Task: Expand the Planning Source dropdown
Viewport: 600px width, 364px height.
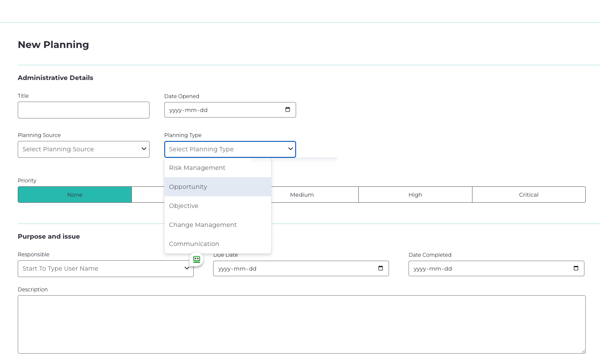Action: click(83, 149)
